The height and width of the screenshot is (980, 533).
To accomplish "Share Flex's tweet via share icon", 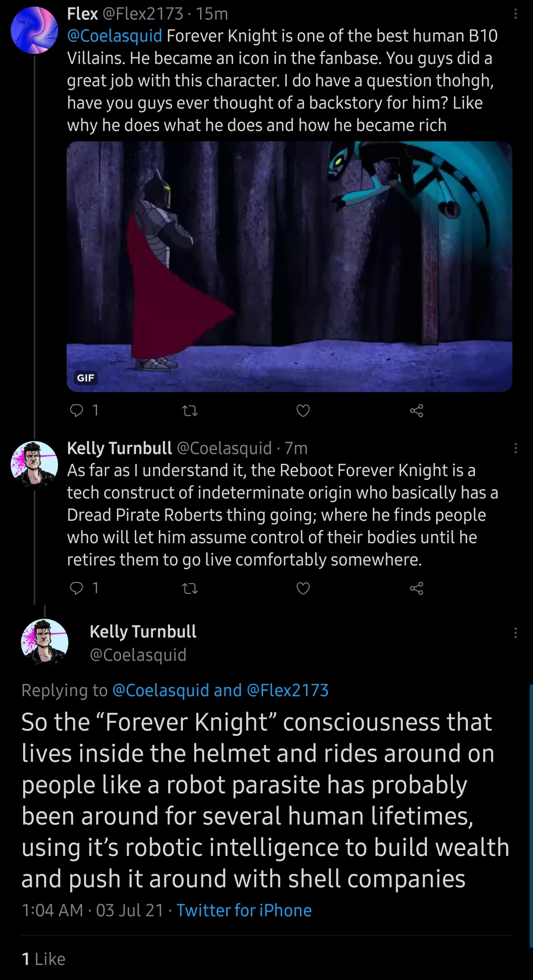I will pyautogui.click(x=417, y=411).
